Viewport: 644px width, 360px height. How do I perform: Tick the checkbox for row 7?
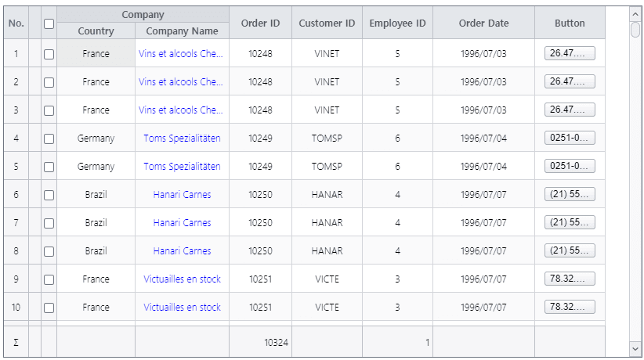pos(49,223)
